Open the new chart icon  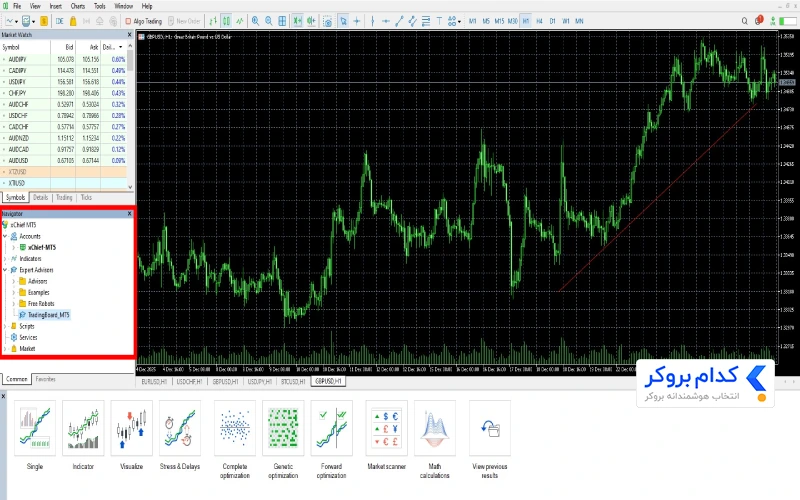(x=9, y=21)
